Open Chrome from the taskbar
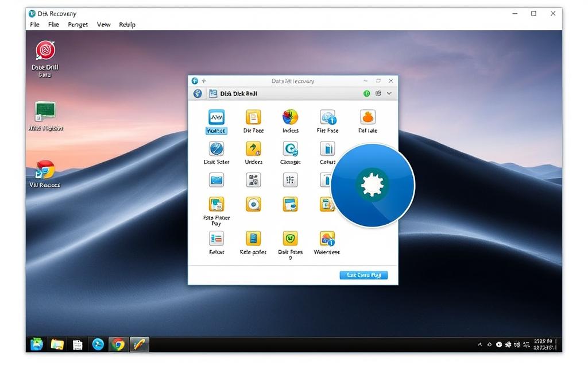 [118, 344]
